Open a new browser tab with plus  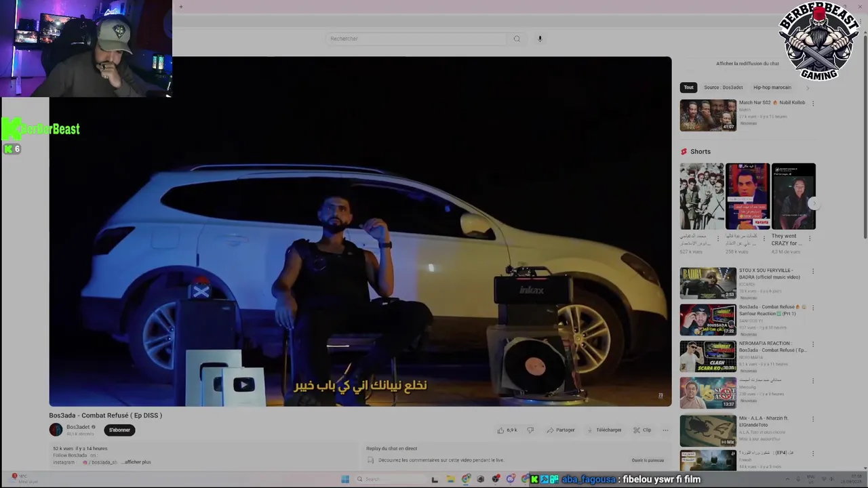click(181, 7)
